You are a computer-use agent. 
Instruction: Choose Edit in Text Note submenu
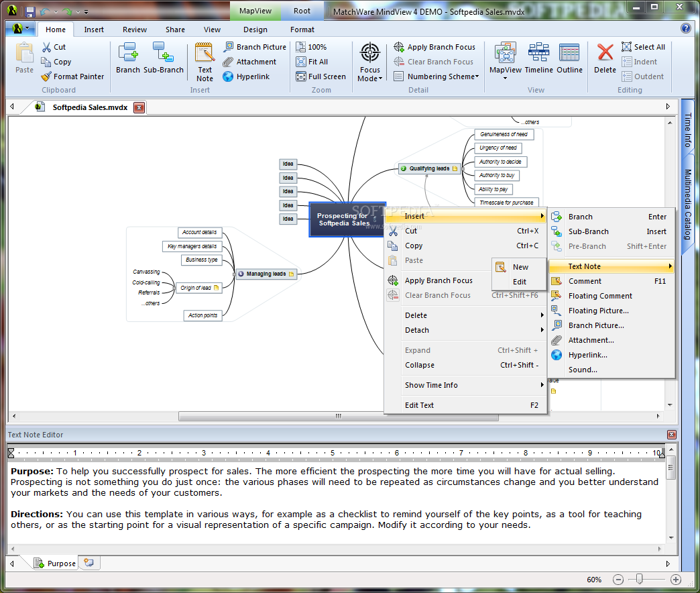pyautogui.click(x=519, y=282)
